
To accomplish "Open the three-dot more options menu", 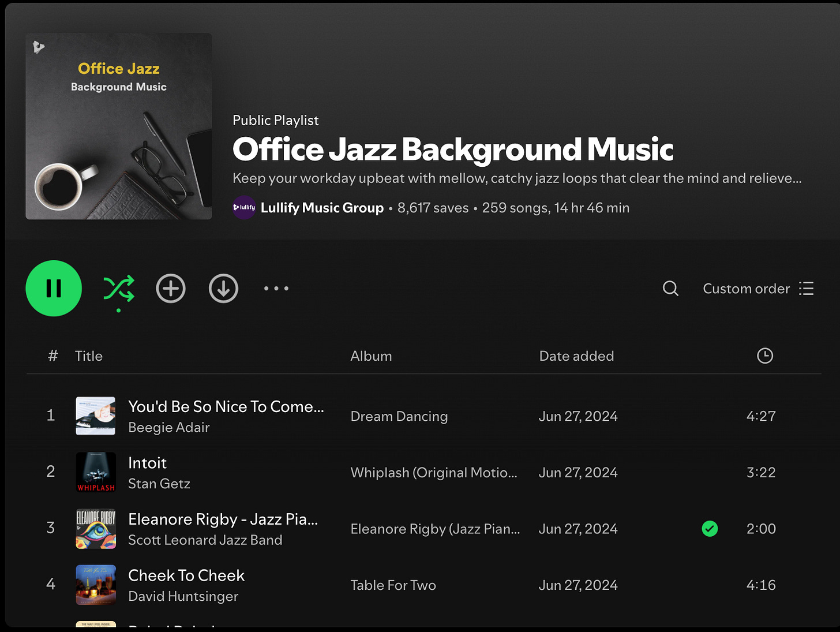I will pos(276,289).
